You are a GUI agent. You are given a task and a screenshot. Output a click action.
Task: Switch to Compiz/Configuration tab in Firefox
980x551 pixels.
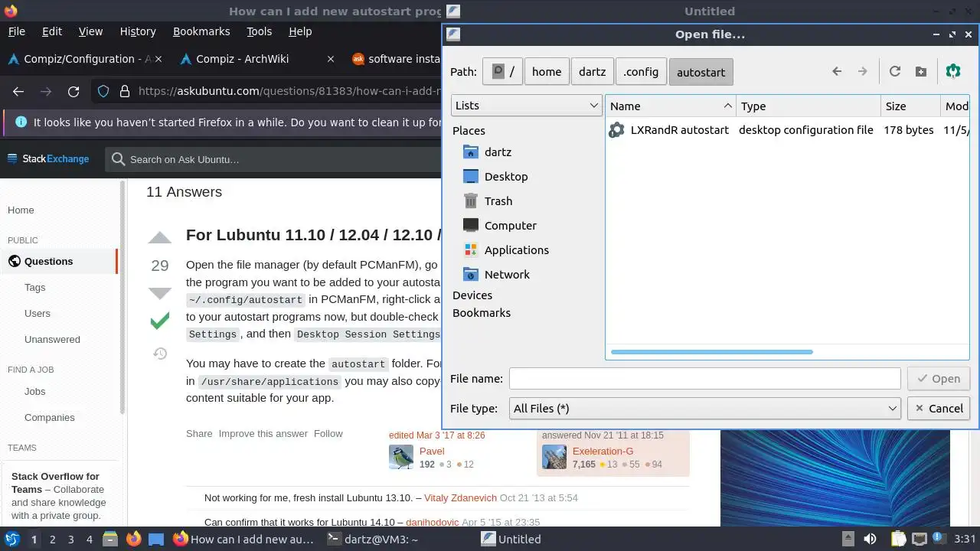click(x=86, y=59)
